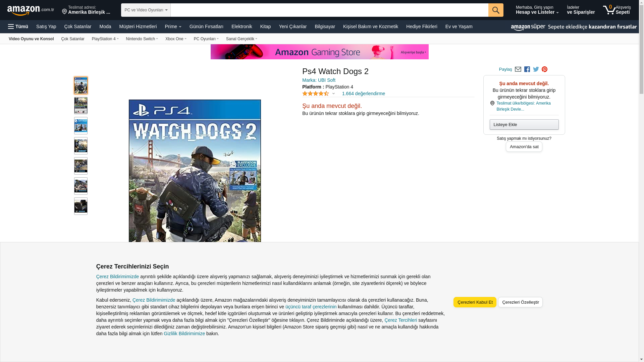Go to Amazon.com.tr home logo
This screenshot has height=362, width=644.
30,10
